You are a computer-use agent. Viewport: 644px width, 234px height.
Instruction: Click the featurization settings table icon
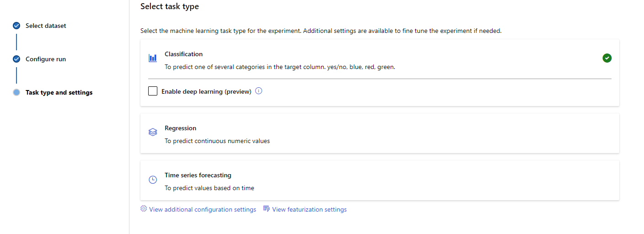point(267,209)
